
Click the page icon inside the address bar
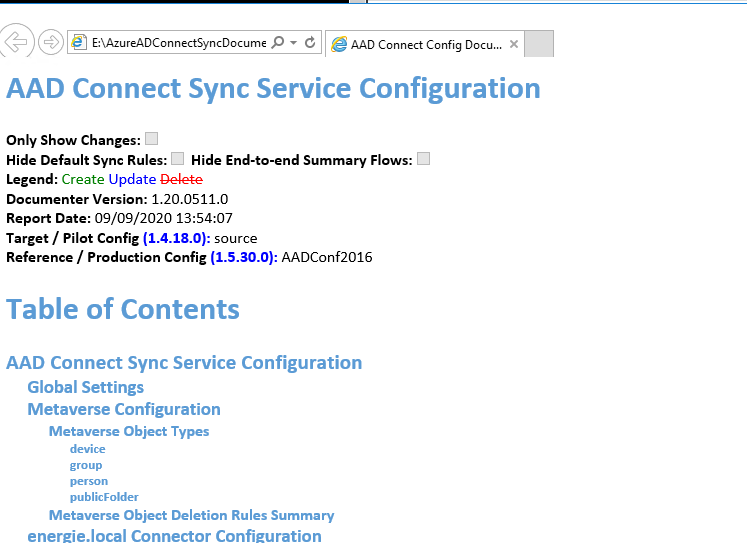coord(79,43)
